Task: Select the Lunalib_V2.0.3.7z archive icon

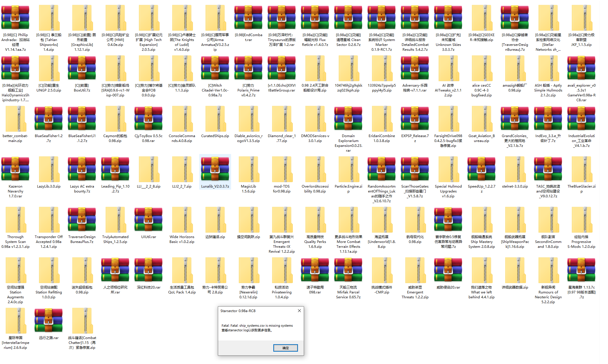Action: 215,169
